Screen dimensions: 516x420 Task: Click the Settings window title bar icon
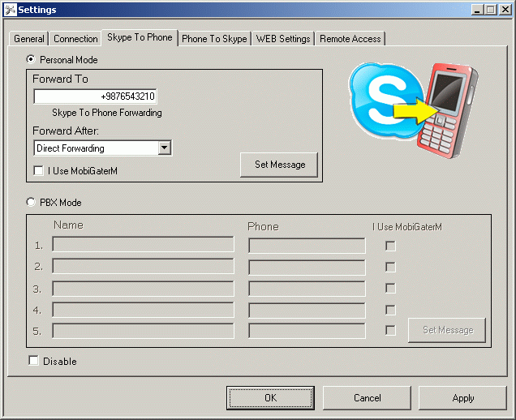tap(9, 9)
